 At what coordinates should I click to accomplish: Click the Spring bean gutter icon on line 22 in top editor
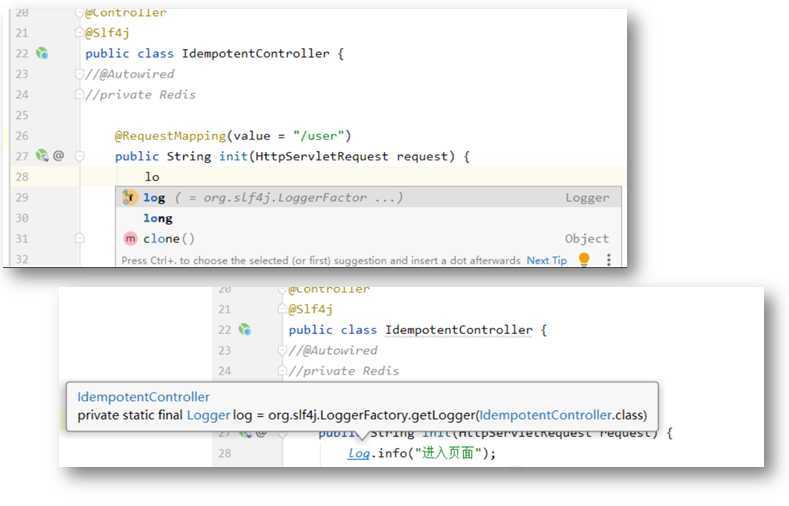coord(42,53)
